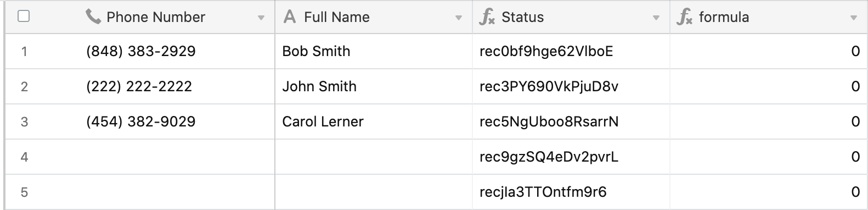Select row number 1
This screenshot has height=210, width=868.
click(24, 52)
